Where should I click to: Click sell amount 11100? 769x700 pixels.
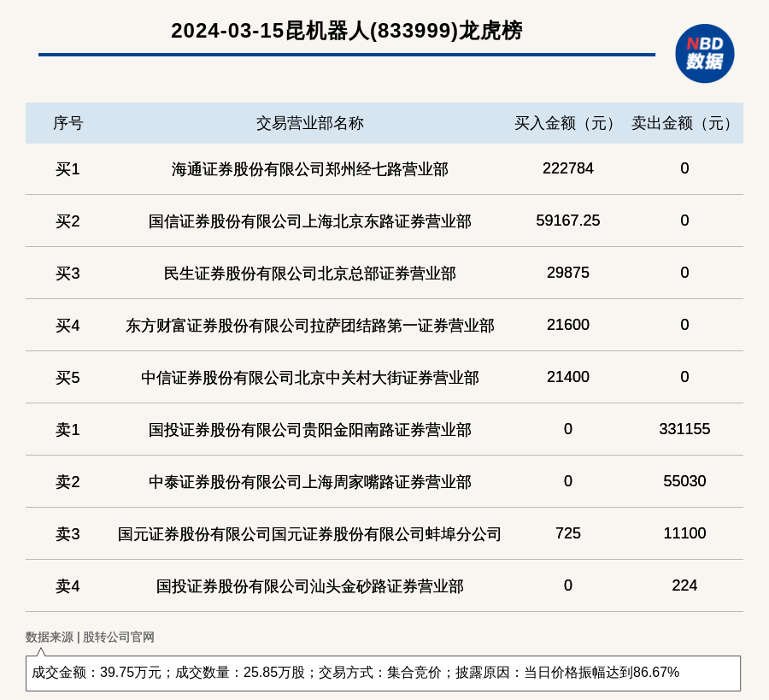[x=684, y=533]
